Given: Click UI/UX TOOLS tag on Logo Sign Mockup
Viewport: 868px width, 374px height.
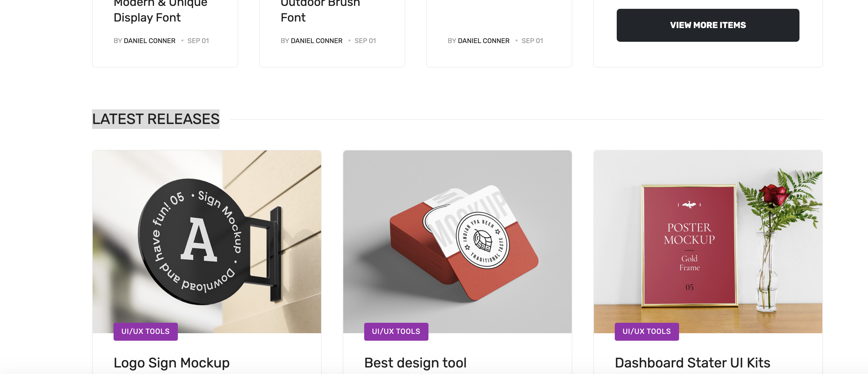Looking at the screenshot, I should point(146,332).
